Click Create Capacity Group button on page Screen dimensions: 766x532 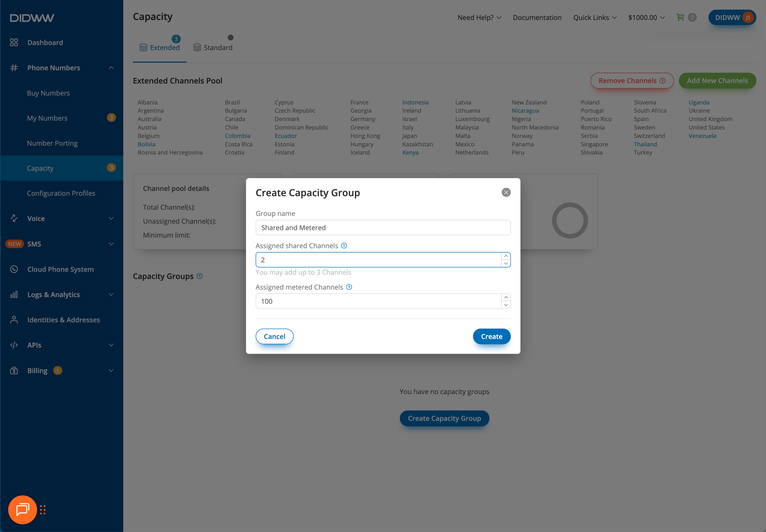coord(444,418)
